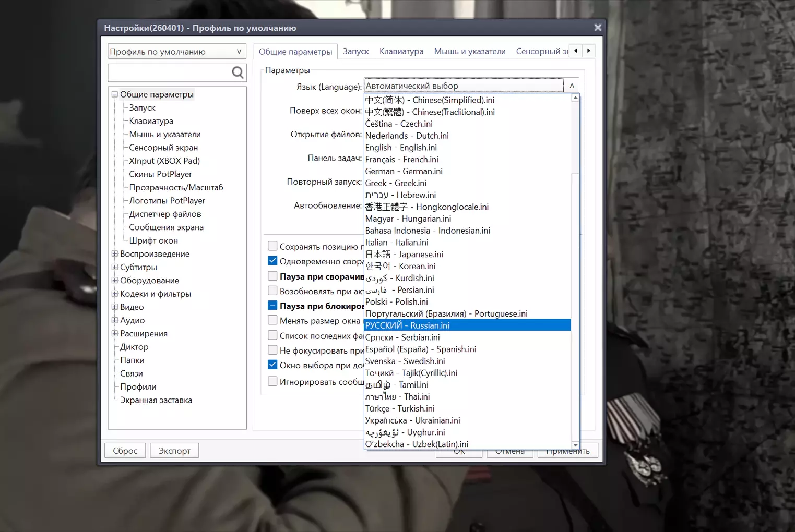
Task: Enable Сохранять позицию checkbox
Action: click(272, 246)
